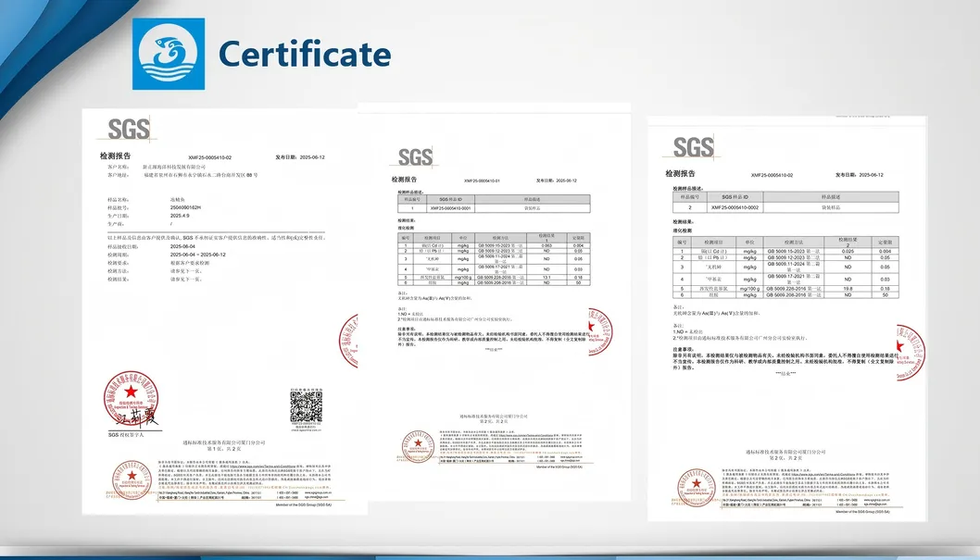Click partial red seal on right certificate's right edge

point(905,350)
